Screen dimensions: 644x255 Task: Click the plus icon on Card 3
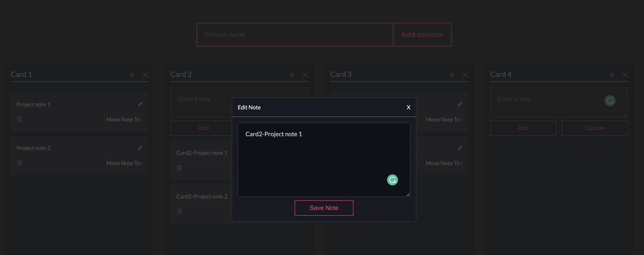[x=452, y=75]
